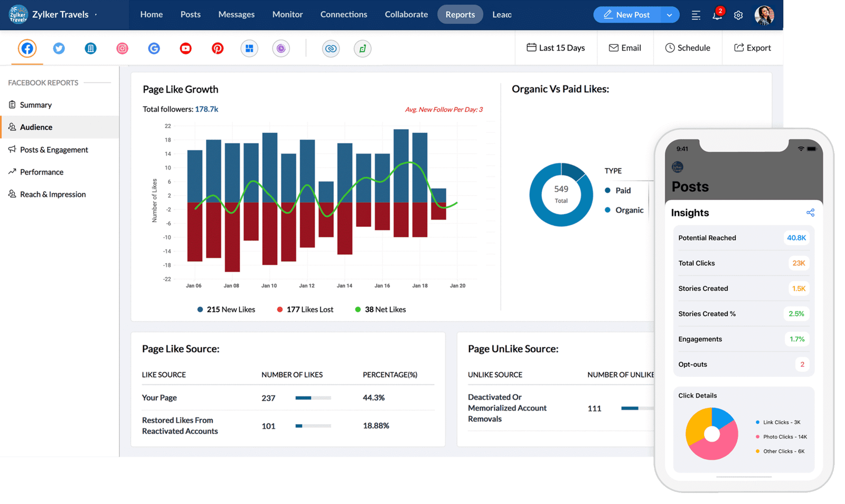Expand the New Post dropdown arrow

point(670,14)
